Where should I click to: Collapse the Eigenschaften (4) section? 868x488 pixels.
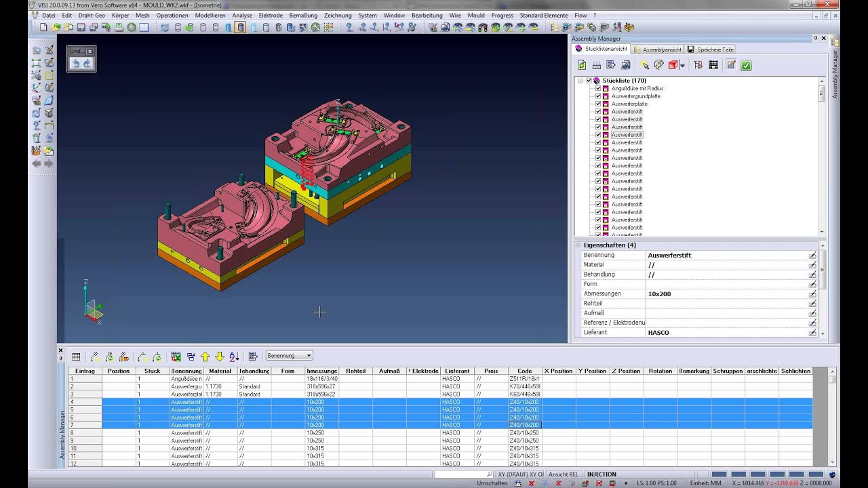point(578,245)
